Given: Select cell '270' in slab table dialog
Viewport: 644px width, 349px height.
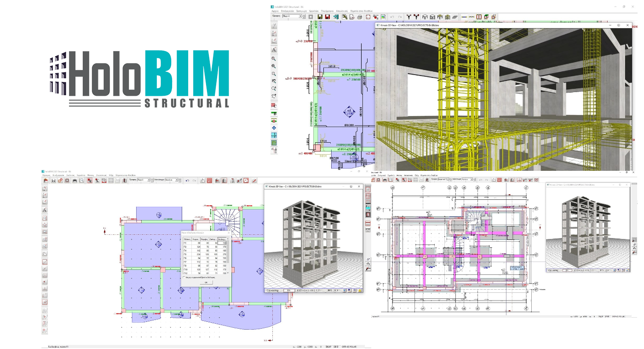Looking at the screenshot, I should [x=223, y=254].
